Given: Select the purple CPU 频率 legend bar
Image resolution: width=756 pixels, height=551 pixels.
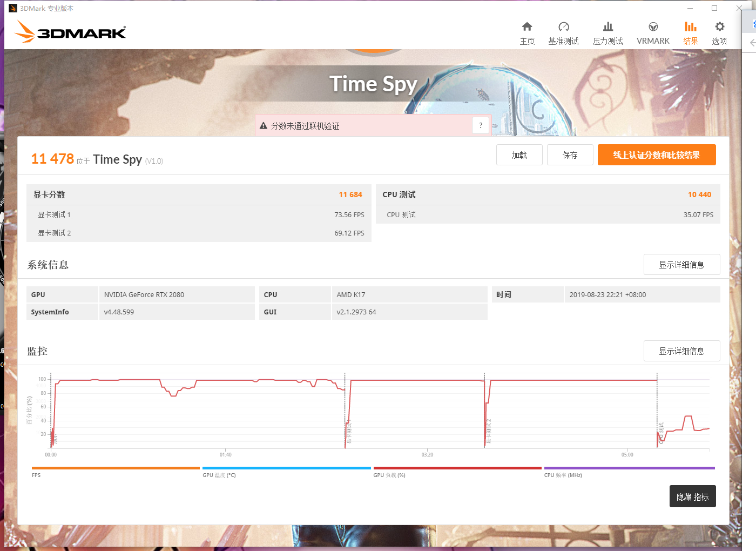Looking at the screenshot, I should pos(630,468).
